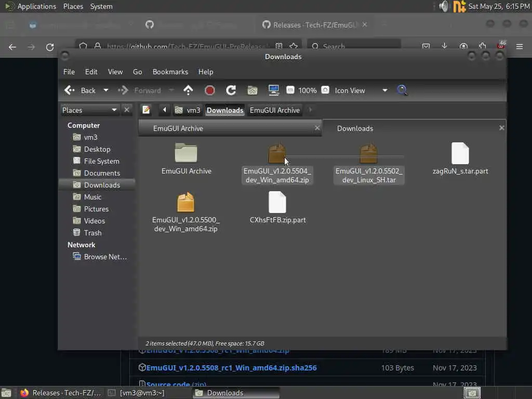The width and height of the screenshot is (532, 399).
Task: Open Firefox downloads arrow icon
Action: [x=445, y=46]
